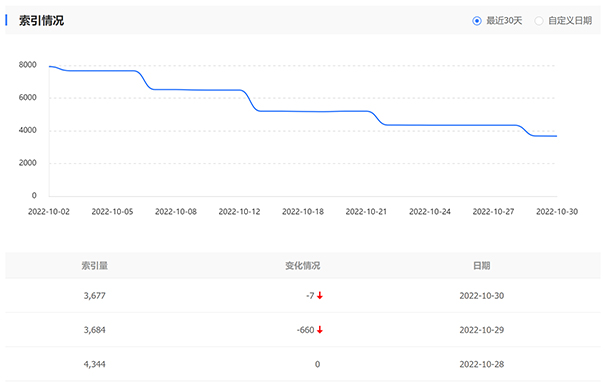Click the x-axis label 2022-10-05

(x=112, y=211)
